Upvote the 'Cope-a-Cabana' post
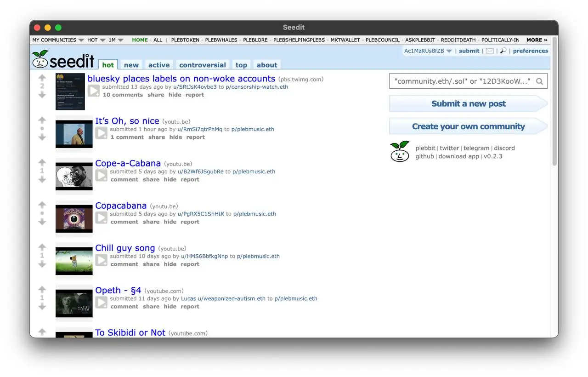The image size is (588, 377). click(42, 162)
